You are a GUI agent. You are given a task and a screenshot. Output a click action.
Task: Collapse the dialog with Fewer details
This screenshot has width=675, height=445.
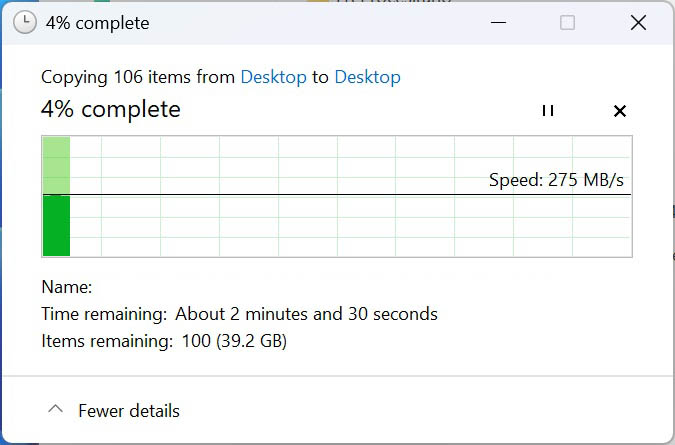(x=114, y=411)
